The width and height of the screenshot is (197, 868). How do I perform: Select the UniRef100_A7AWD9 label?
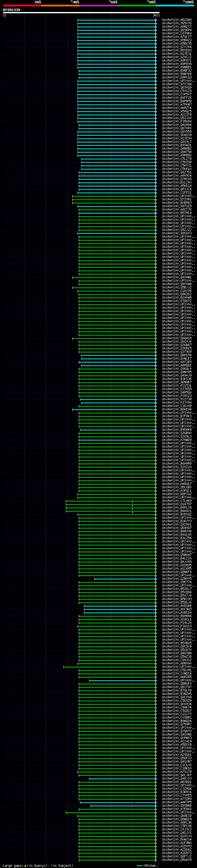coord(177,440)
